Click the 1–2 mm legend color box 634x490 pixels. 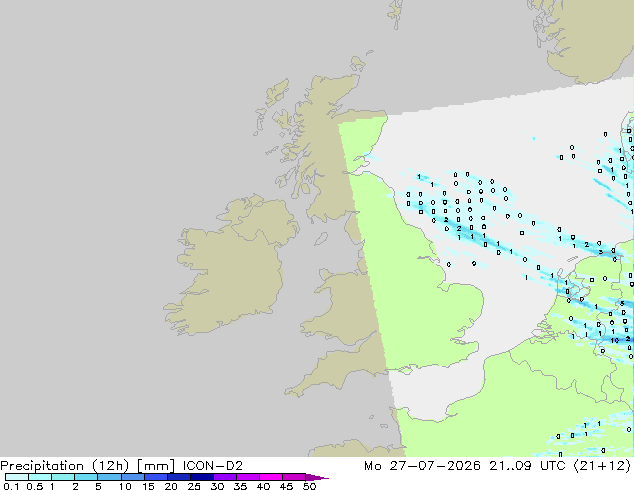63,477
